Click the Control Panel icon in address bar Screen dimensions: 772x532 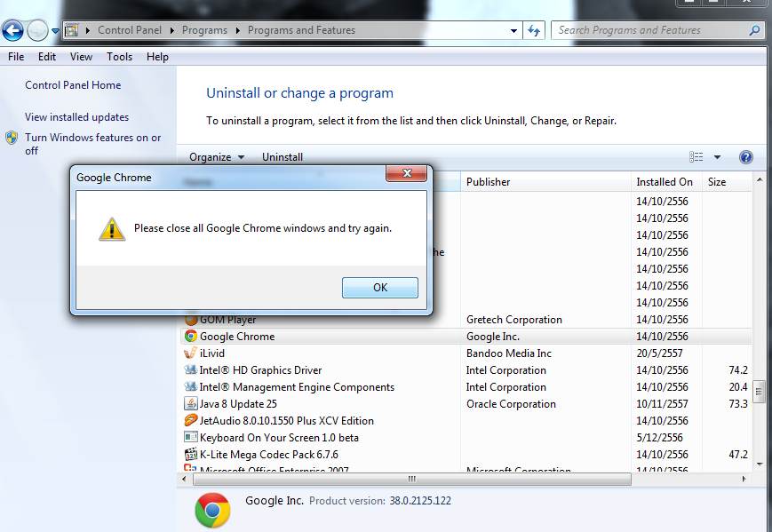[x=72, y=30]
